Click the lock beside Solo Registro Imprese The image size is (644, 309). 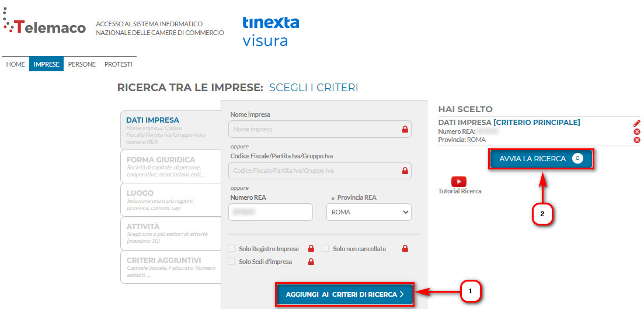click(311, 249)
